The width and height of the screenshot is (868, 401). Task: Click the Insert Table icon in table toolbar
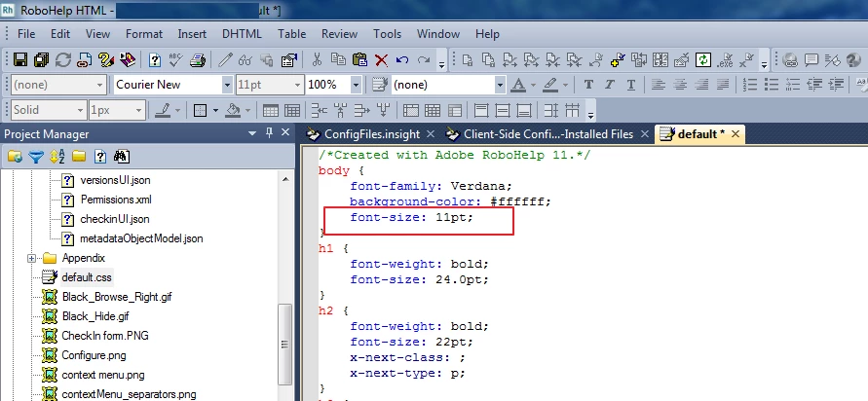[x=271, y=111]
